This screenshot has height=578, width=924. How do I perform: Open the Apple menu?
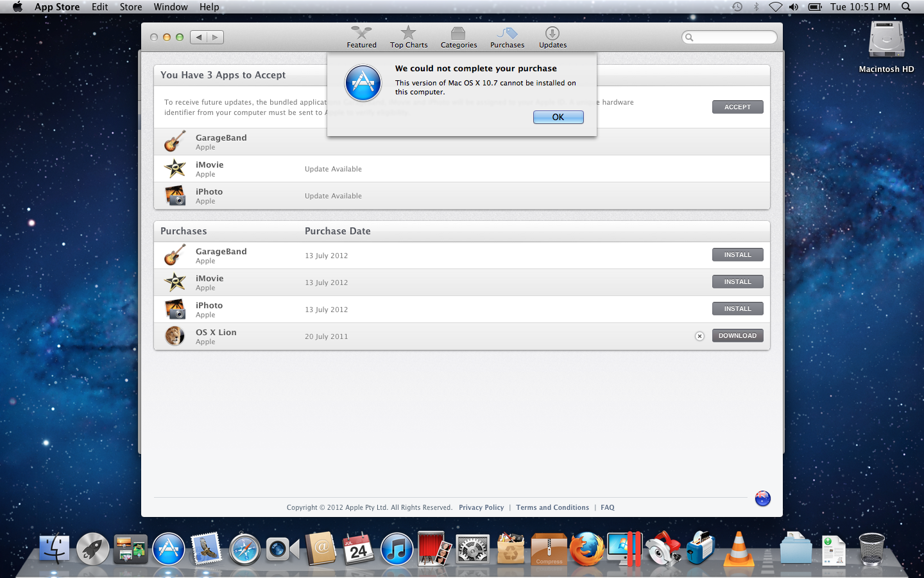point(17,7)
